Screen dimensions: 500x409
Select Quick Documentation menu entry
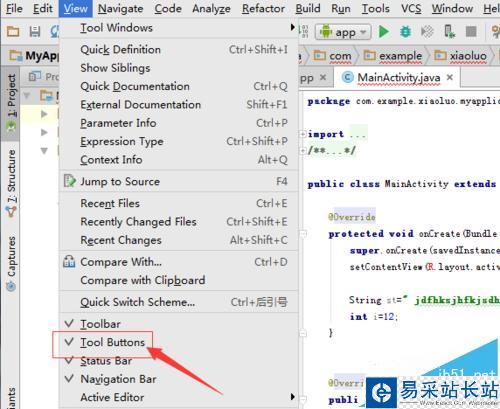(x=179, y=86)
